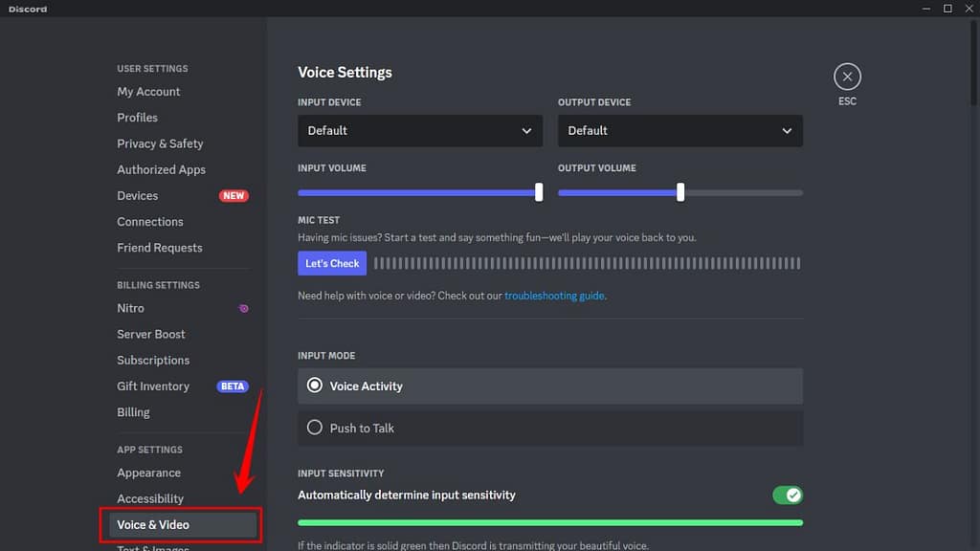The width and height of the screenshot is (980, 551).
Task: Click the chevron arrow on Output Device
Action: pyautogui.click(x=787, y=130)
